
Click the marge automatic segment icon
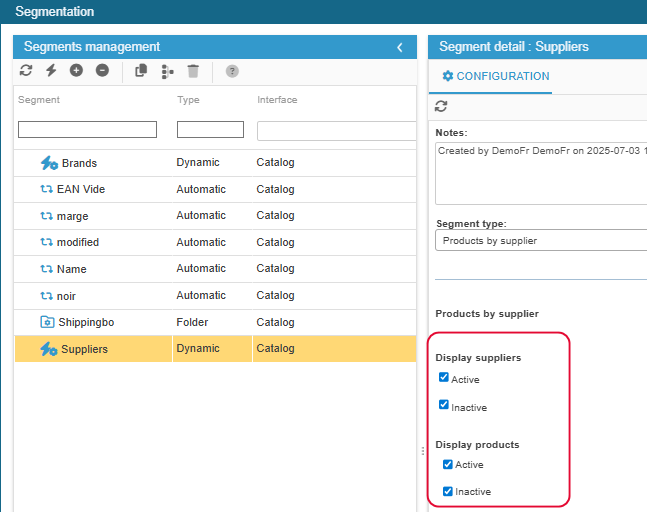tap(46, 216)
